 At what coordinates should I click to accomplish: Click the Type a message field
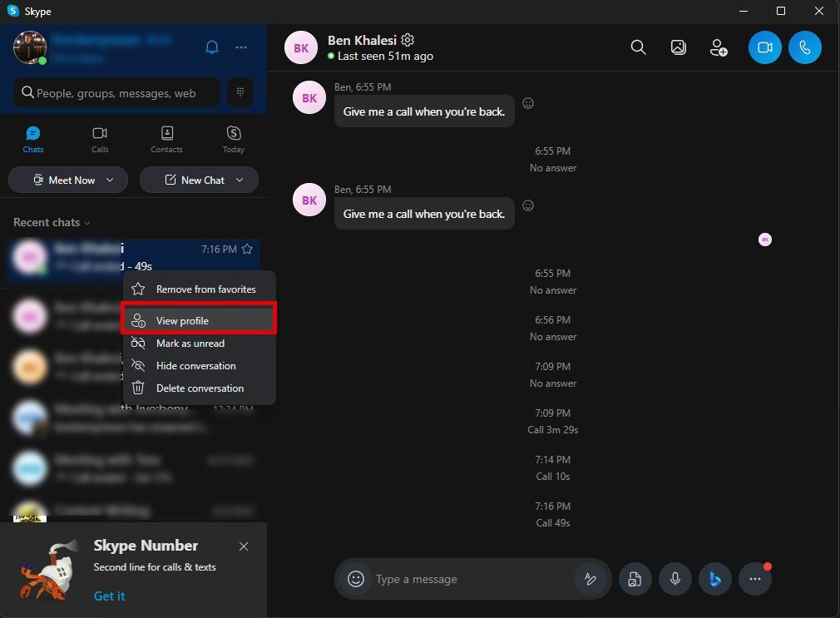(472, 579)
